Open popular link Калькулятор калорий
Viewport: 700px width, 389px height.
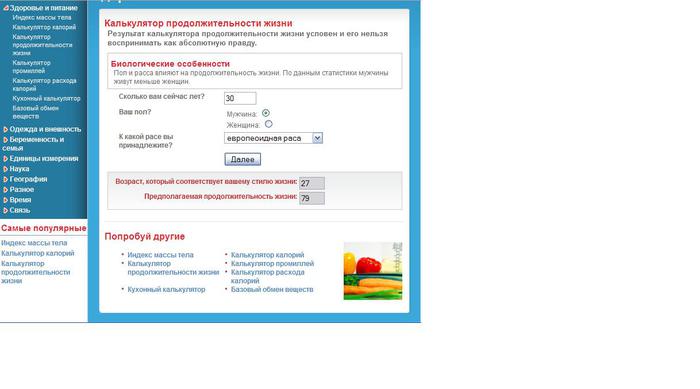[x=38, y=253]
